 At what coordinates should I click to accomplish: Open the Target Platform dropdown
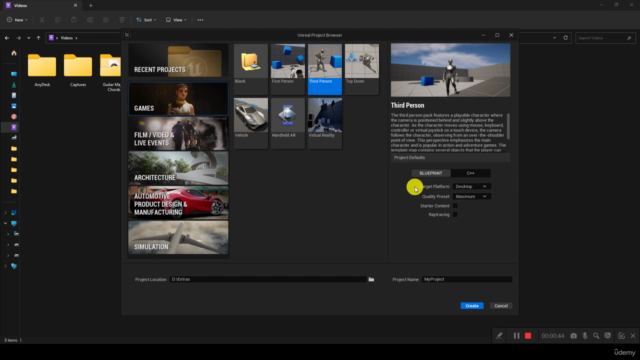[x=471, y=187]
